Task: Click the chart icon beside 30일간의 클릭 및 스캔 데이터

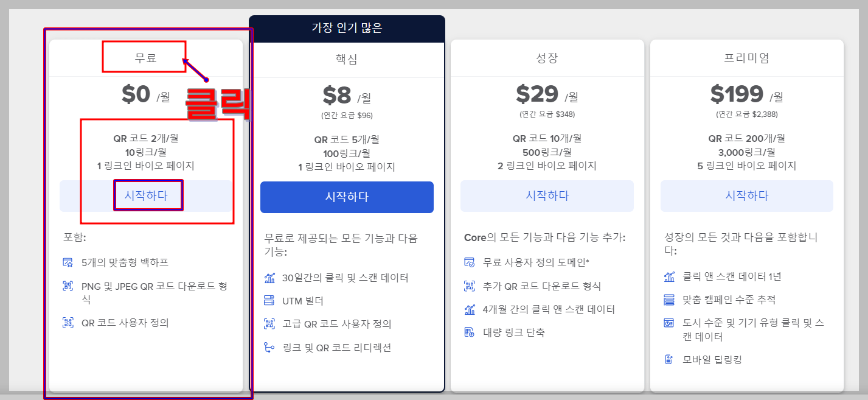Action: pos(269,278)
